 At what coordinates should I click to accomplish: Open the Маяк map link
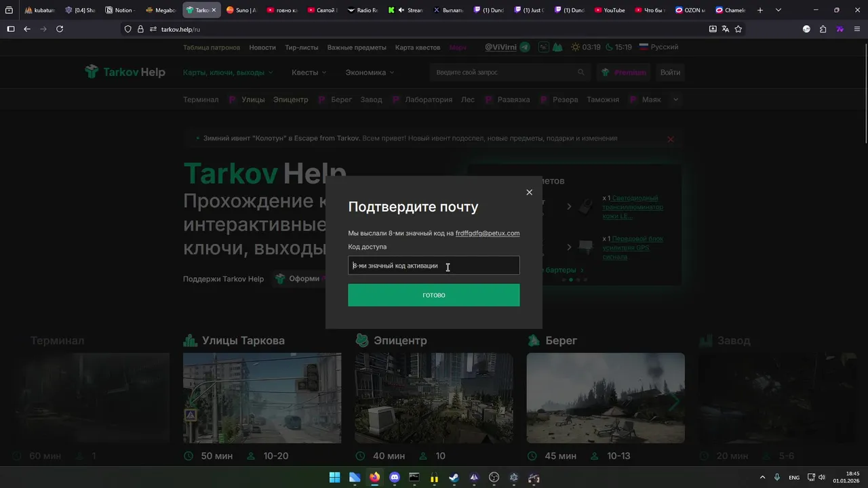point(651,100)
